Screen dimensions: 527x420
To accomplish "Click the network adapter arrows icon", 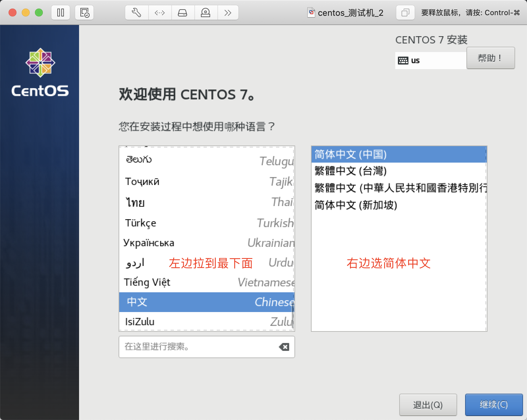I will point(160,13).
